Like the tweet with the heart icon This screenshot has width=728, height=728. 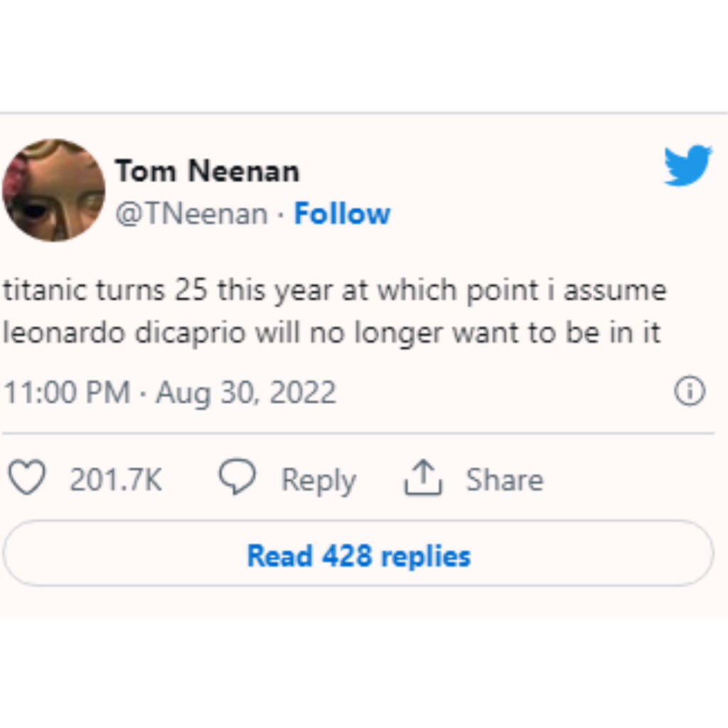(x=28, y=477)
